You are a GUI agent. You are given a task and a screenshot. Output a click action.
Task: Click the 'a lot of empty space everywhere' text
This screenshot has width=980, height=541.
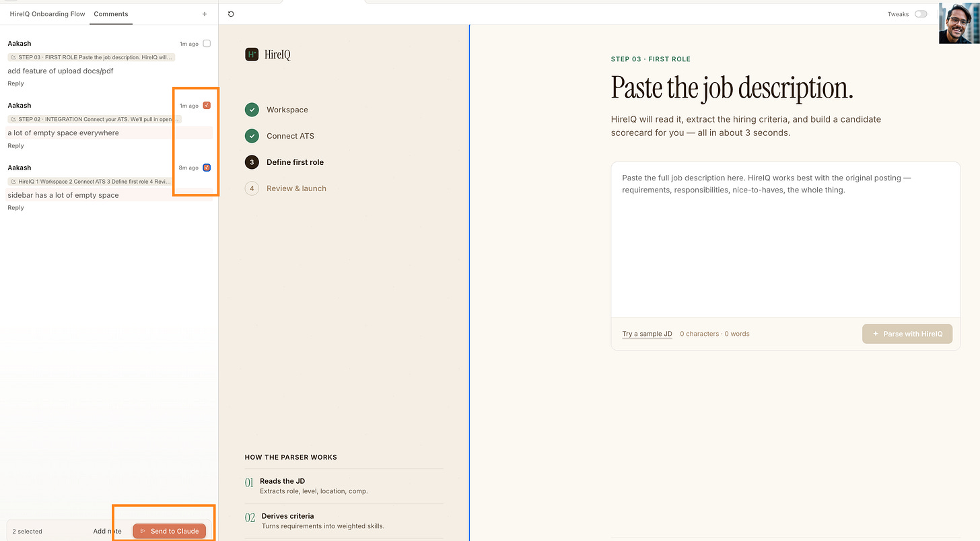coord(63,133)
